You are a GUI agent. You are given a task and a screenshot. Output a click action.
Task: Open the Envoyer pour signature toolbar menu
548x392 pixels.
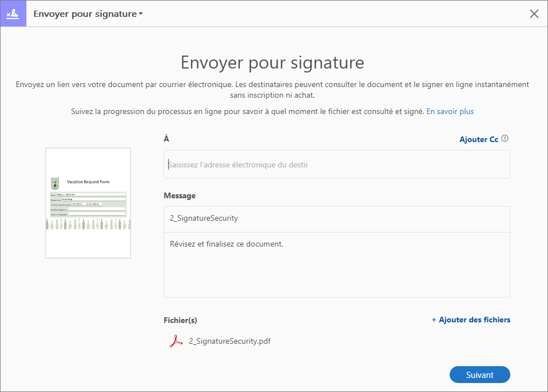(85, 14)
